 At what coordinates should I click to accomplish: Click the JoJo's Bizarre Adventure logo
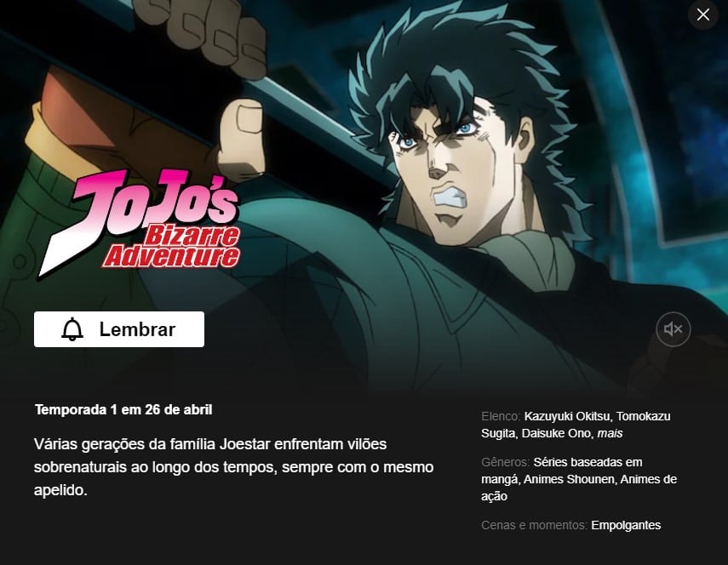[x=139, y=224]
